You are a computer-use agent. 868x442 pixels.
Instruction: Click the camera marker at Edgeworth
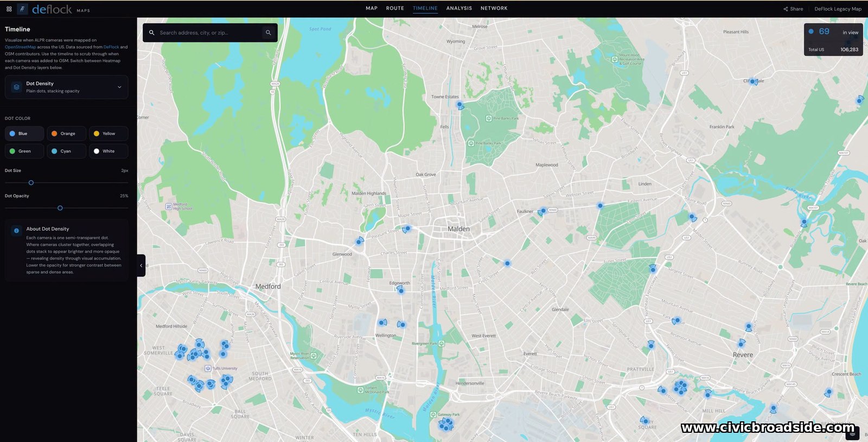[x=401, y=291]
